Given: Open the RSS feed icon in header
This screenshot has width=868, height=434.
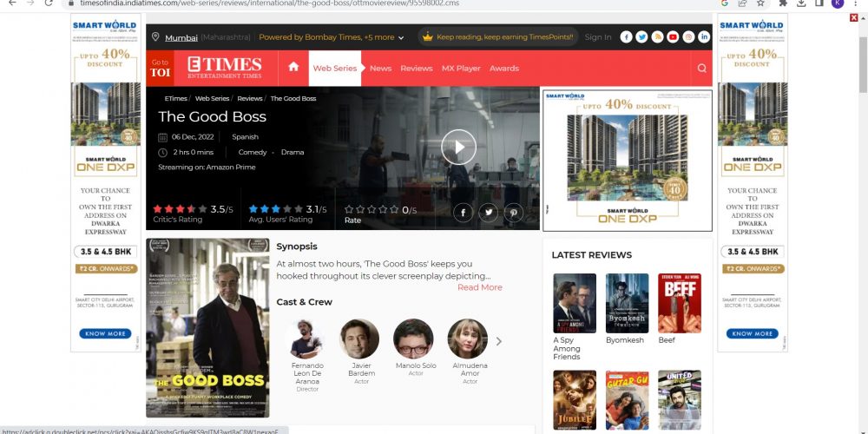Looking at the screenshot, I should 657,37.
